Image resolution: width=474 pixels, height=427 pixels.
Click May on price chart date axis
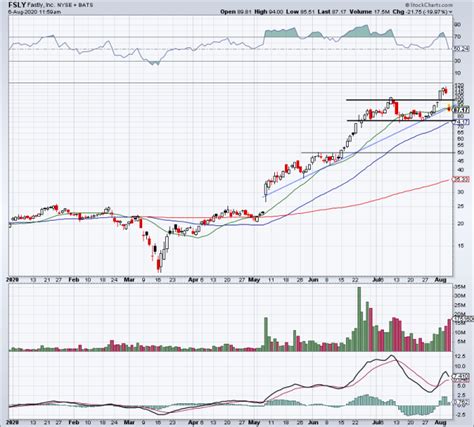tap(254, 280)
